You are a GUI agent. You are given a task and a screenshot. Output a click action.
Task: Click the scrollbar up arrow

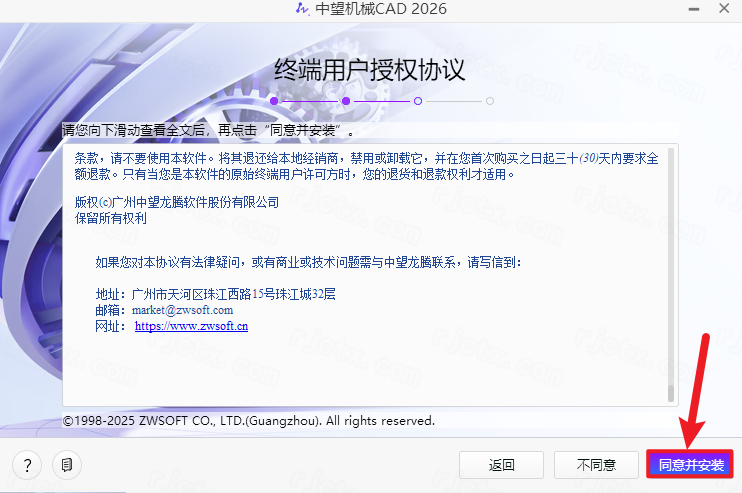pos(671,150)
